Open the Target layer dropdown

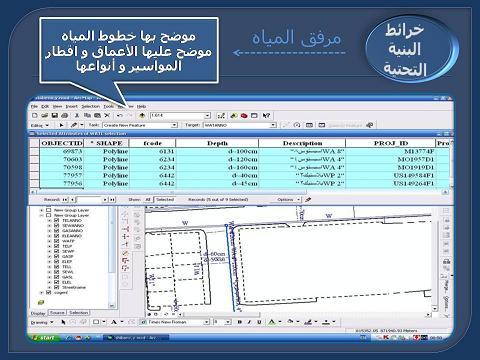tap(273, 125)
